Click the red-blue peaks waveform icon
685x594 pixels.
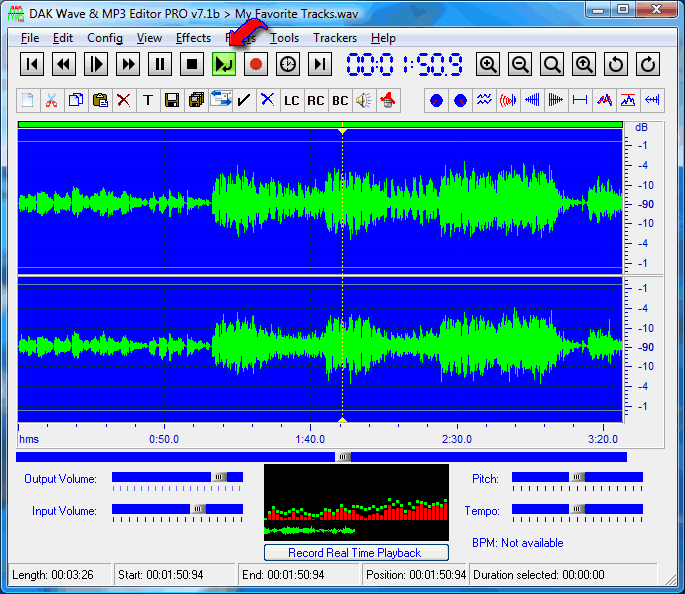pos(604,100)
